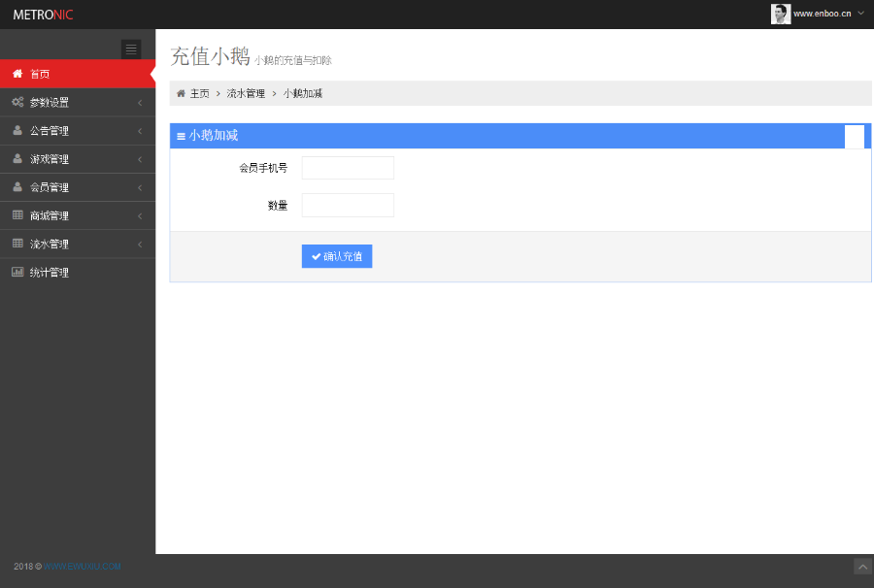The image size is (874, 588).
Task: Click the 小鹅的充值与扣除 subtitle text
Action: point(293,60)
